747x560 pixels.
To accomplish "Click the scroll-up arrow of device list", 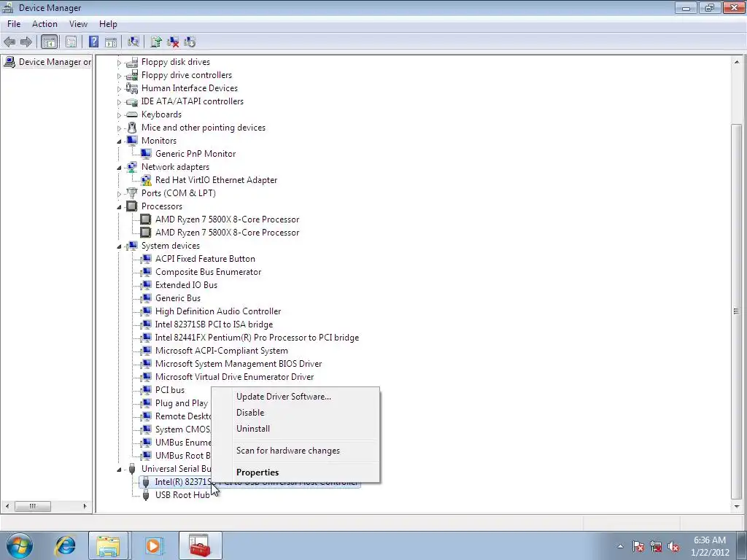I will coord(737,63).
